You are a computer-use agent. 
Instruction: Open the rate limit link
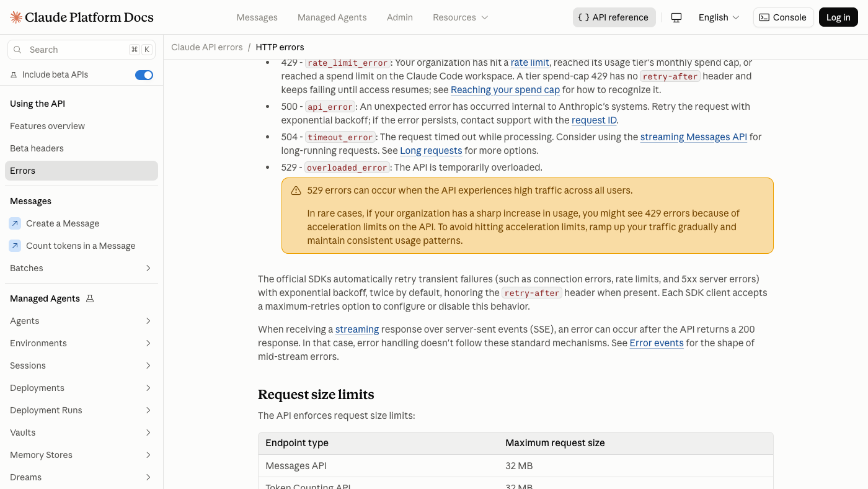point(529,63)
